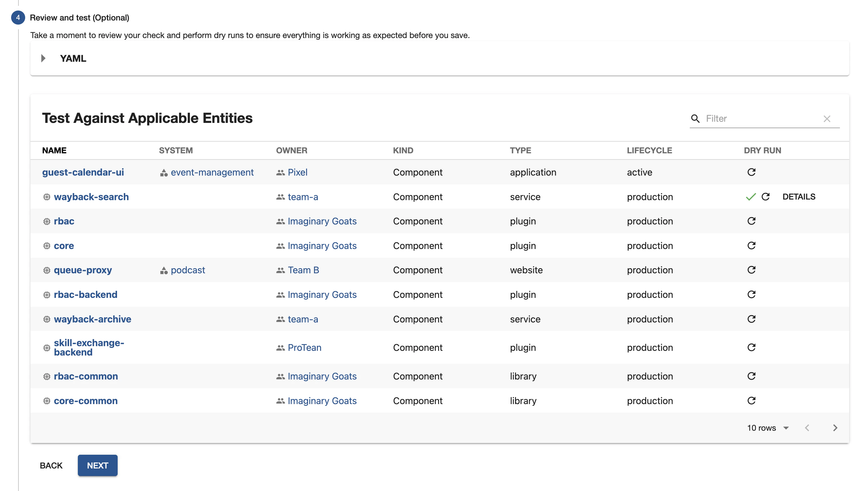Expand the YAML section

pyautogui.click(x=43, y=58)
